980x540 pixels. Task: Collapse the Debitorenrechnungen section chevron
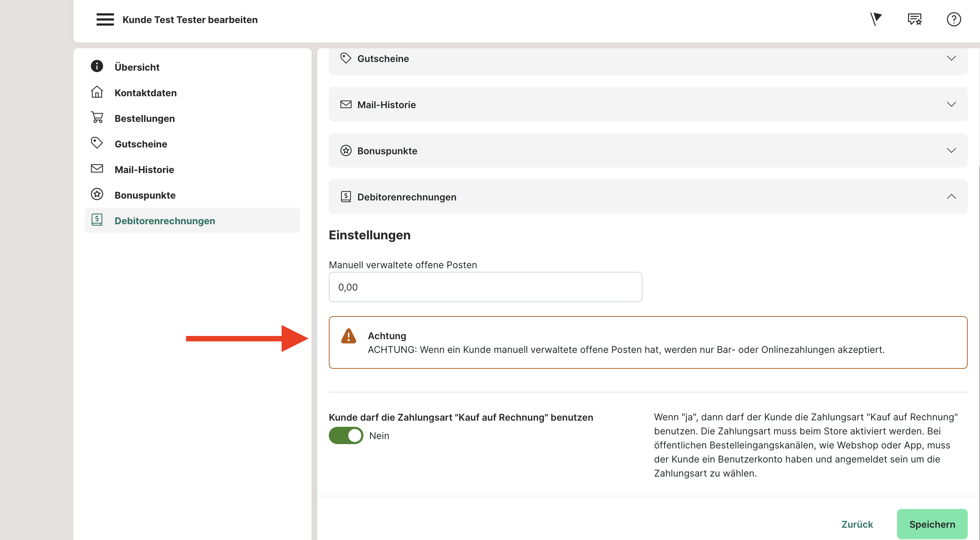pos(951,196)
